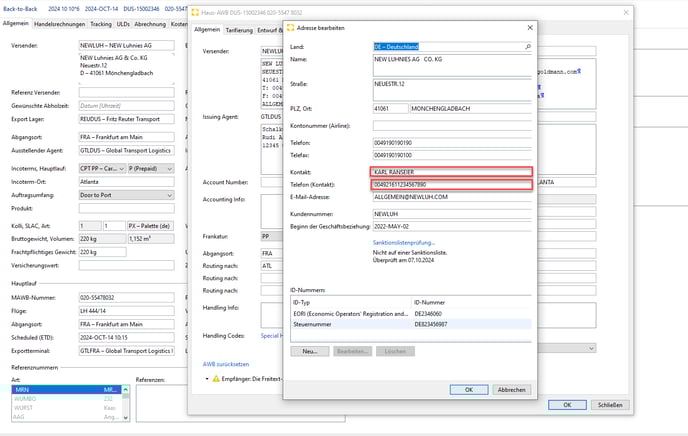Click the Schließen button in Haus-AWB window
The image size is (688, 436).
pos(610,405)
